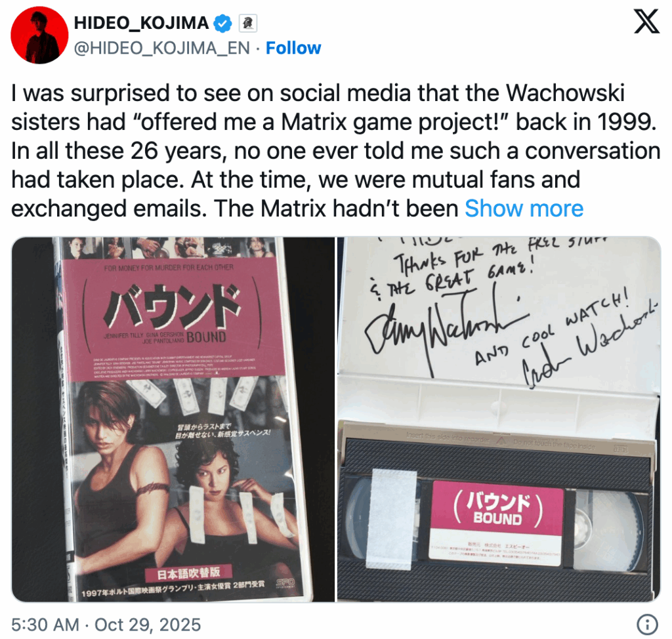Open the Bound VHS cover photo
Viewport: 672px width, 639px height.
pos(173,419)
